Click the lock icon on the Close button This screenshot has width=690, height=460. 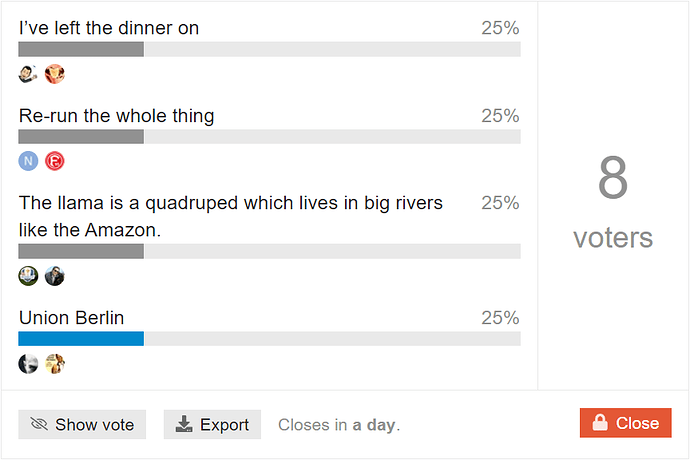pyautogui.click(x=599, y=423)
